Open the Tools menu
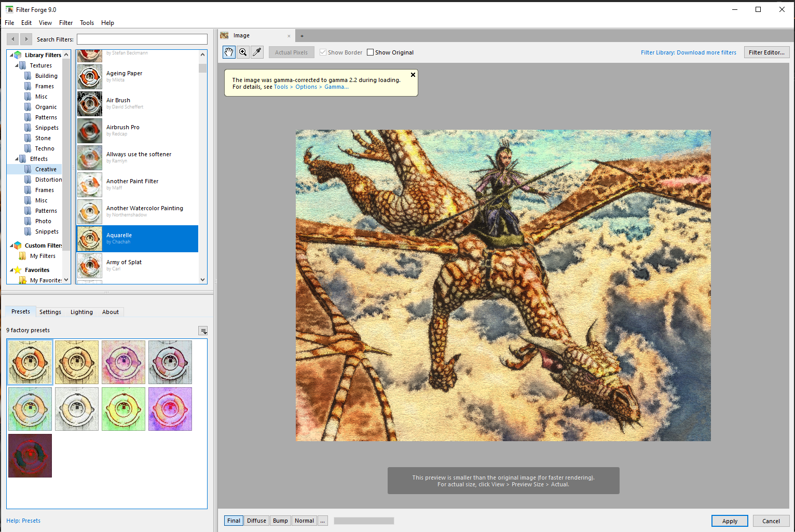The width and height of the screenshot is (795, 532). click(x=87, y=23)
